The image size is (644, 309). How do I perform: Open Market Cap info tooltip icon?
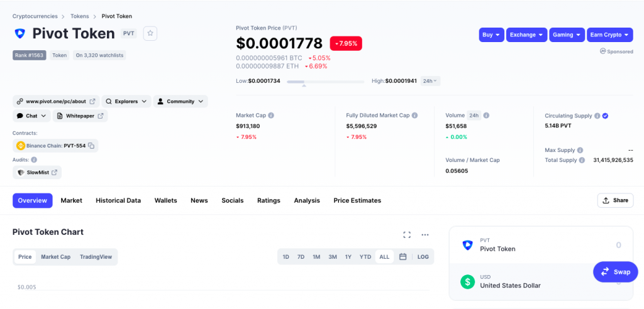(x=271, y=116)
